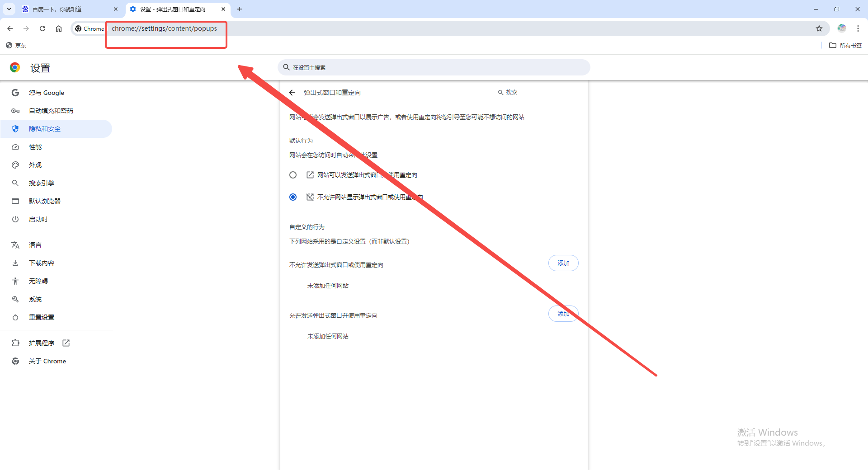Open 启动时 settings
The image size is (868, 470).
(x=56, y=219)
